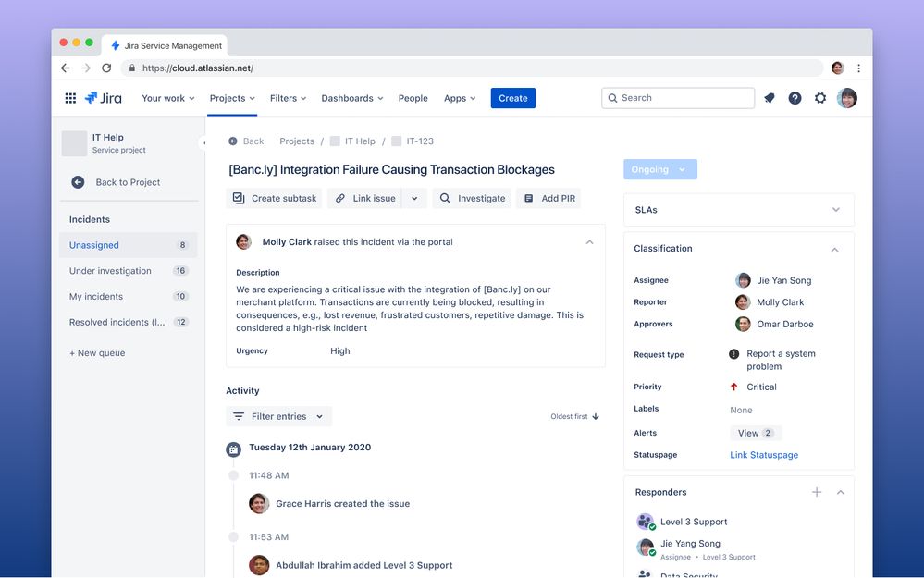
Task: Open the browser three-dot menu
Action: (x=858, y=68)
